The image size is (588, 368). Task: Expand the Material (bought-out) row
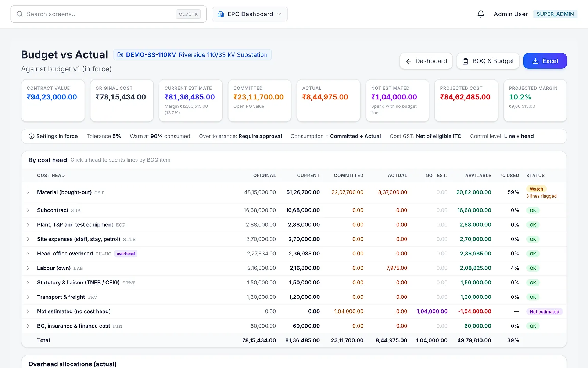click(x=28, y=192)
